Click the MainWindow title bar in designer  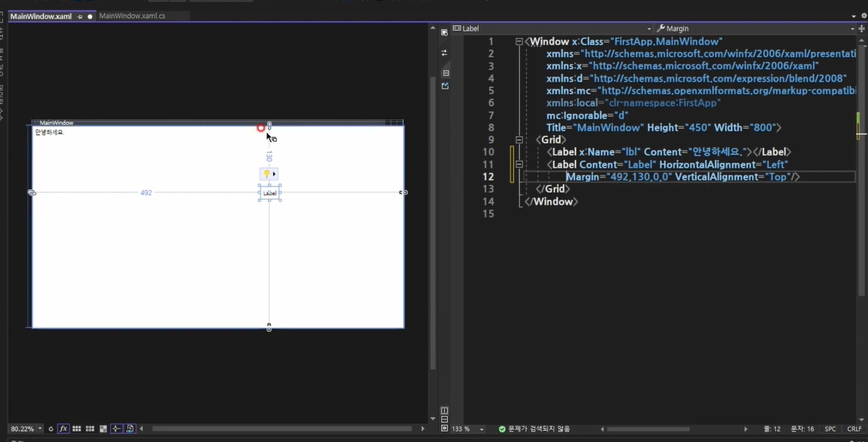click(217, 122)
